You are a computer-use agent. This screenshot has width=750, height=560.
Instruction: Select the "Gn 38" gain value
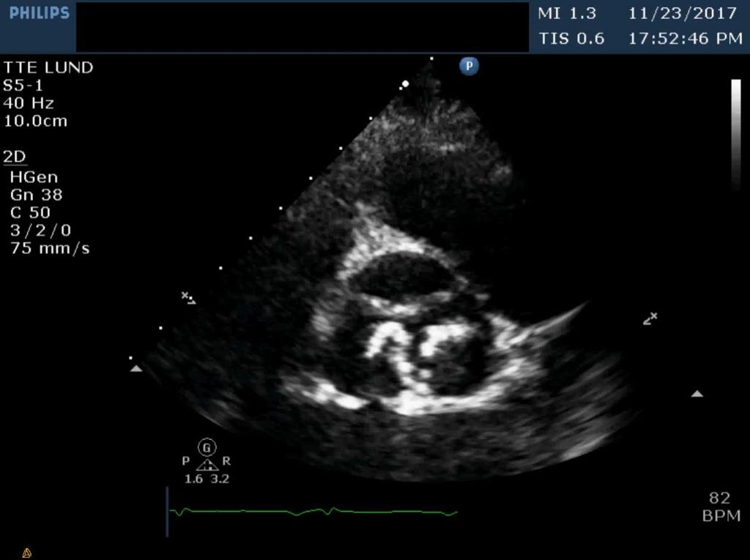pos(37,195)
